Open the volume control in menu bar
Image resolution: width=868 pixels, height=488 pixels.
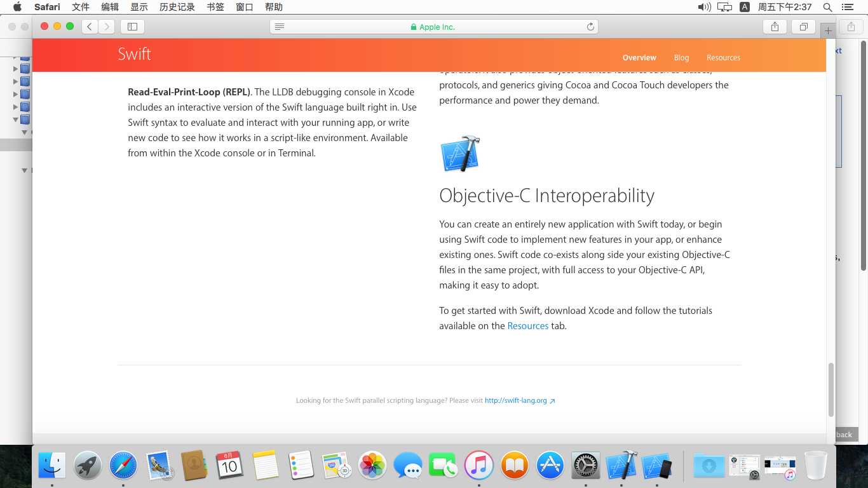[704, 7]
